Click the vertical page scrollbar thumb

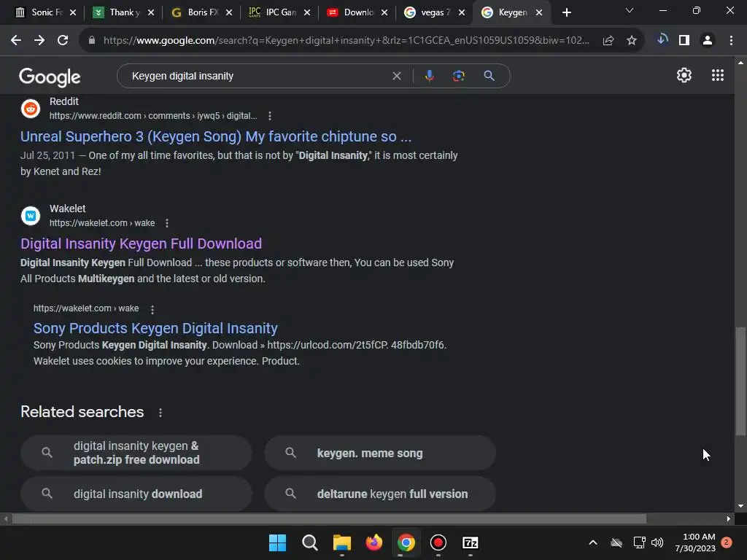[x=740, y=381]
